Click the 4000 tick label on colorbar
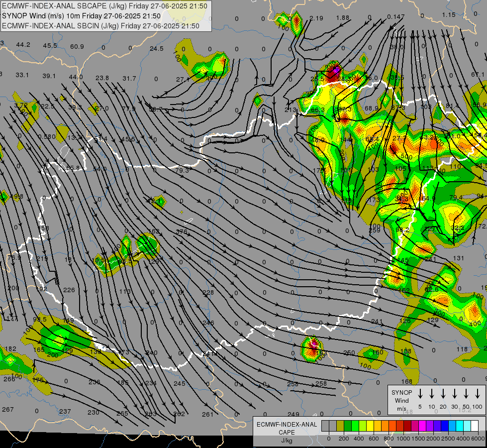The width and height of the screenshot is (487, 448). click(x=463, y=439)
